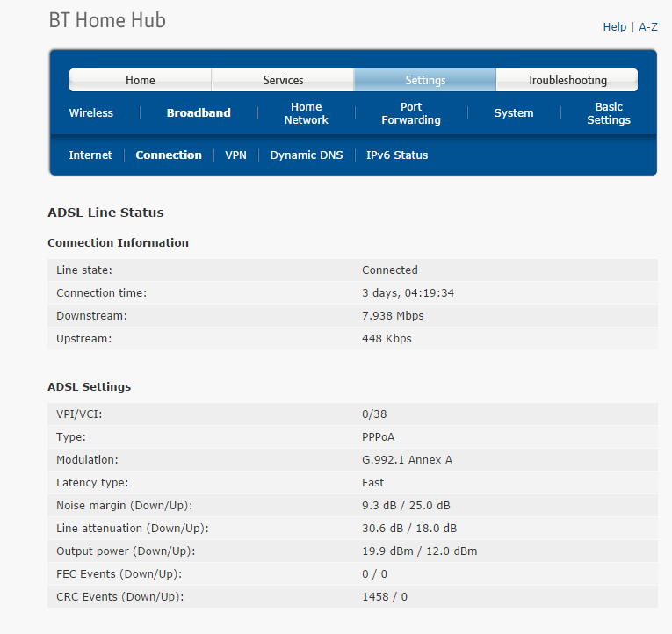Select upstream value '448 Kbps'
The width and height of the screenshot is (672, 634).
[x=387, y=338]
